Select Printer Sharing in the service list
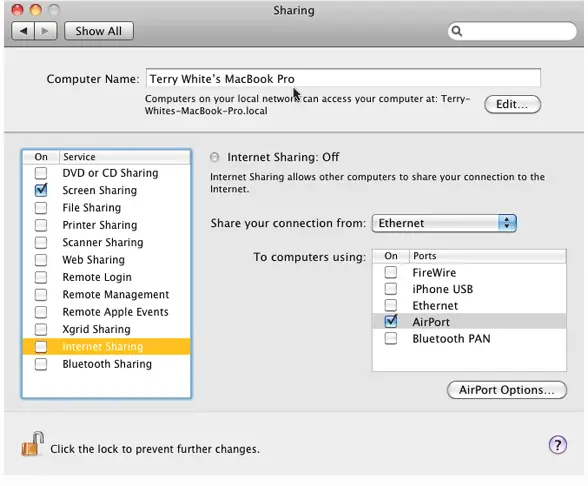Image resolution: width=588 pixels, height=486 pixels. [106, 225]
